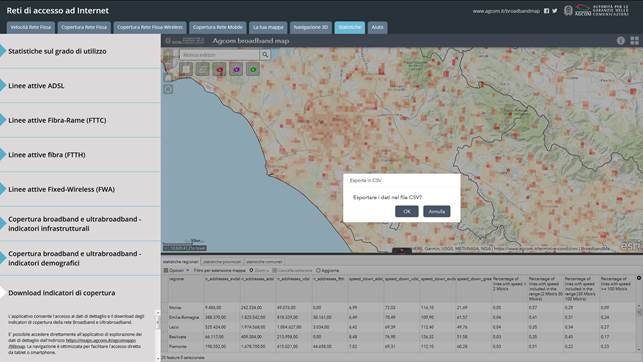The height and width of the screenshot is (362, 643).
Task: Select the highlighted Statistiche tab
Action: tap(349, 27)
